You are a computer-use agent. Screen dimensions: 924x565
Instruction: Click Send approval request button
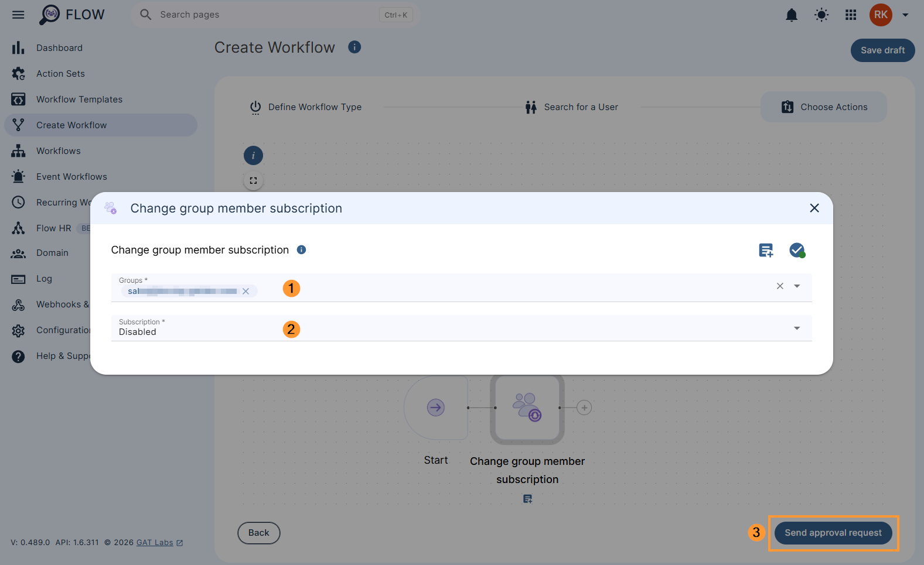(x=833, y=533)
